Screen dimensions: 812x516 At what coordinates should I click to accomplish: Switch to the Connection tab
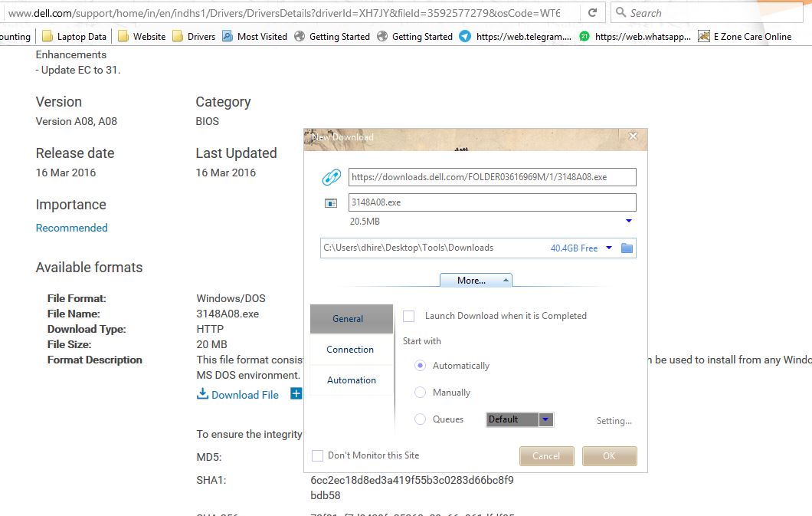pyautogui.click(x=352, y=349)
